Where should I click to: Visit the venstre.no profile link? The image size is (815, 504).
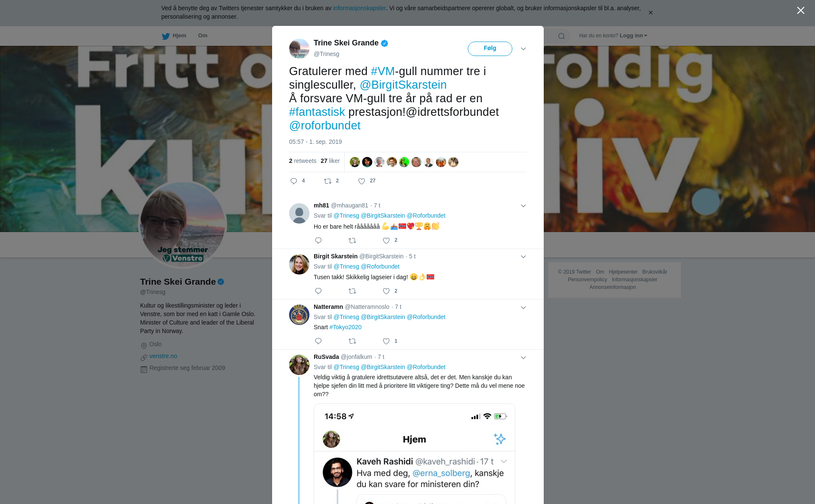click(163, 356)
